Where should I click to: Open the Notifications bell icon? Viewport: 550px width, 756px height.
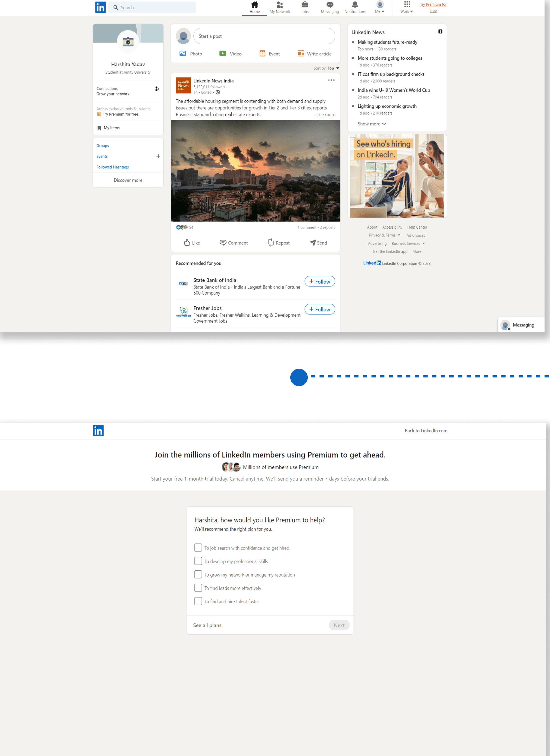point(355,5)
